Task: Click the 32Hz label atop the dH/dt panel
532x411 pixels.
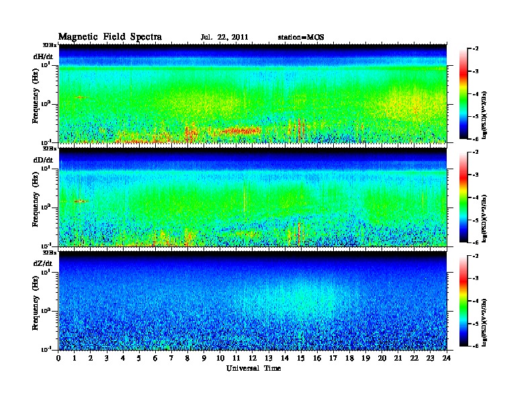Action: (49, 44)
